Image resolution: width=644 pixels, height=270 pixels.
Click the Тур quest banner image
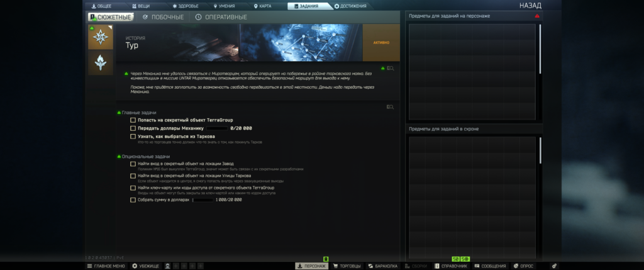pos(301,43)
